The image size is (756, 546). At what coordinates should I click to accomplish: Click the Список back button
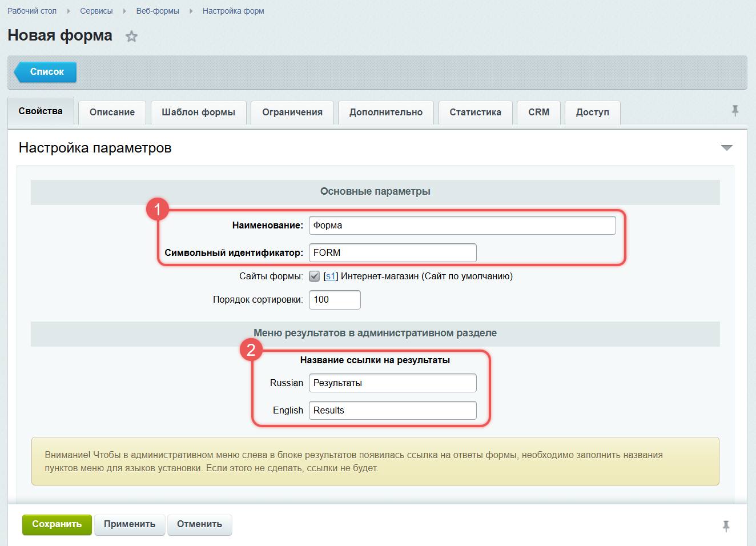point(46,72)
